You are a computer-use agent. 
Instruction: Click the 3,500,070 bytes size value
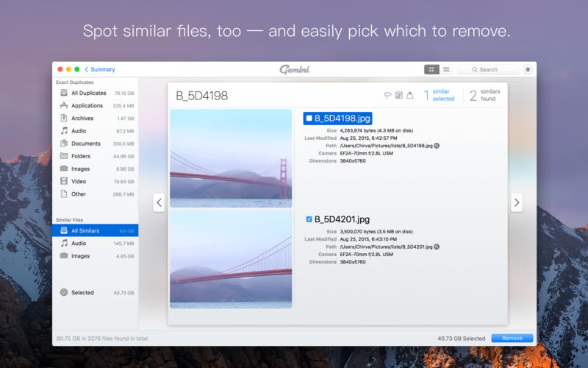click(x=376, y=232)
